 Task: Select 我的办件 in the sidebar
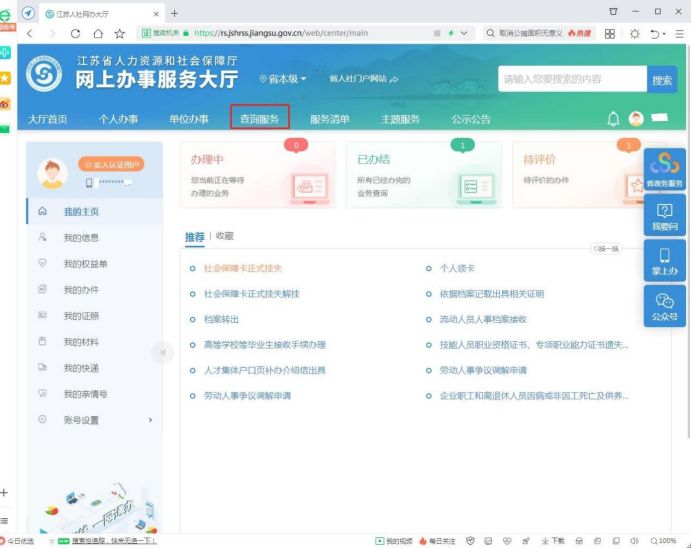pyautogui.click(x=95, y=289)
